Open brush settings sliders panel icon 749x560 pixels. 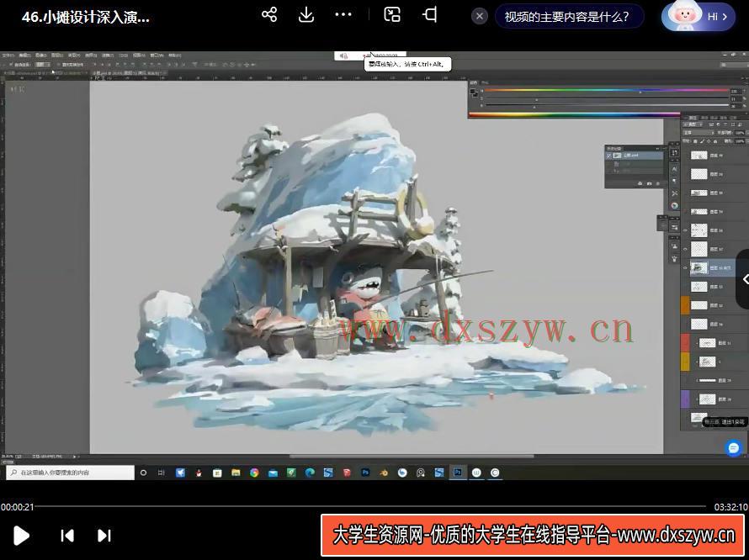click(674, 227)
